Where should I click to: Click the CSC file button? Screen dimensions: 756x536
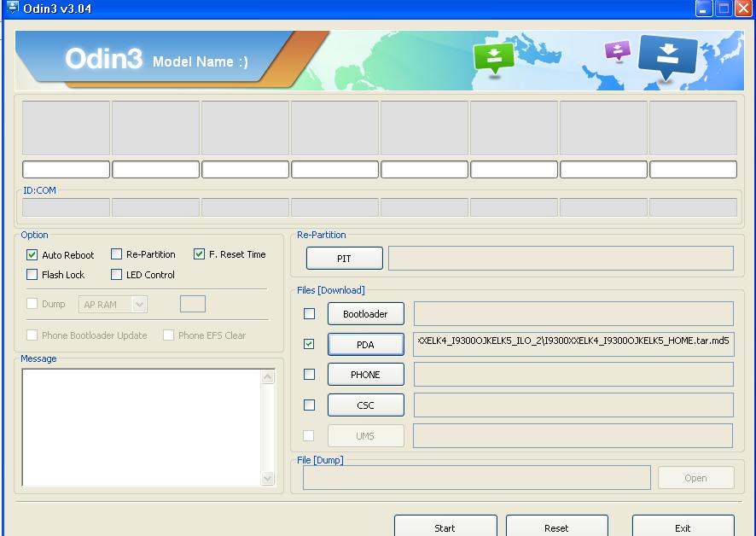point(365,405)
